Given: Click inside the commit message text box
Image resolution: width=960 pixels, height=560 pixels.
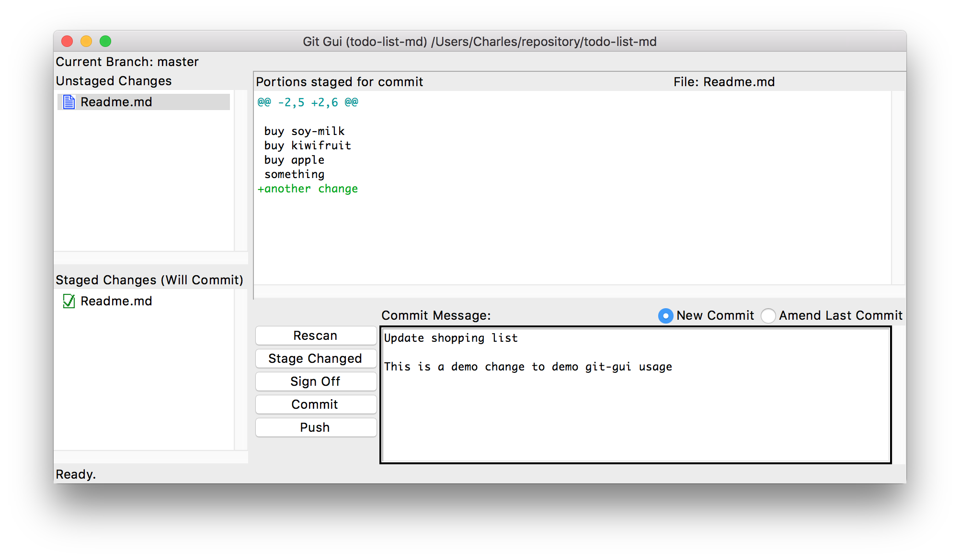Looking at the screenshot, I should (635, 412).
